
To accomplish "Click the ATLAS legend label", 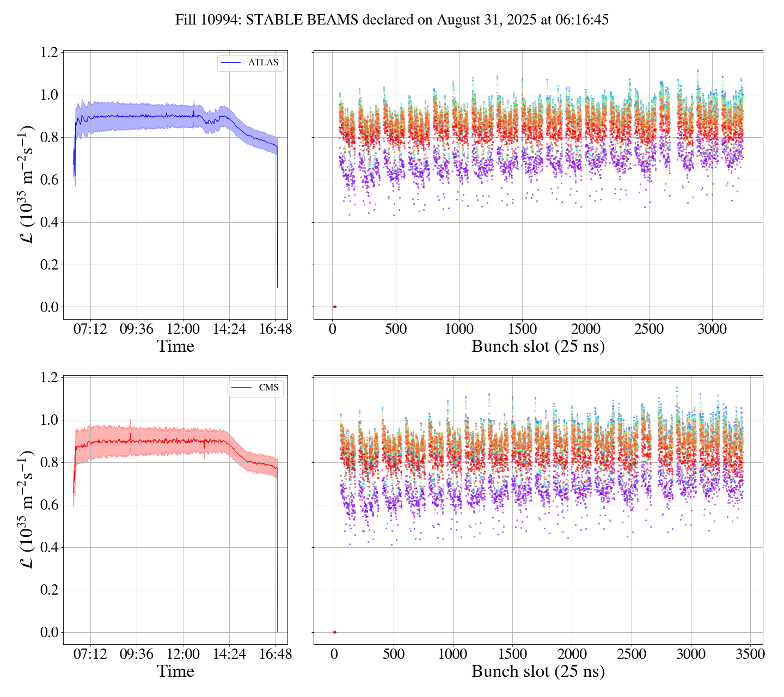I will click(x=263, y=63).
